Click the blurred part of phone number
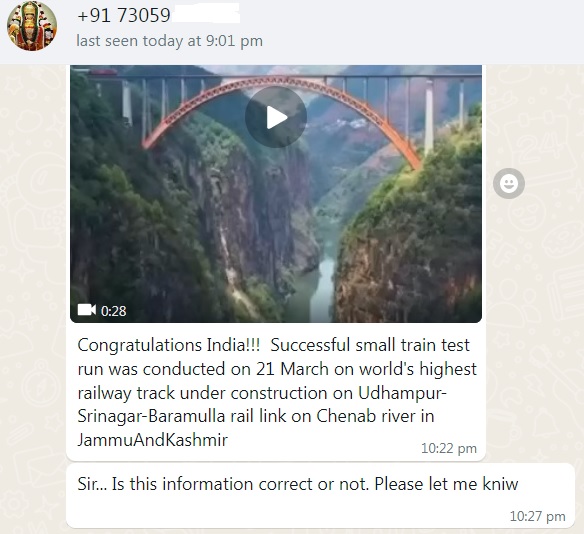The image size is (584, 534). pyautogui.click(x=206, y=15)
